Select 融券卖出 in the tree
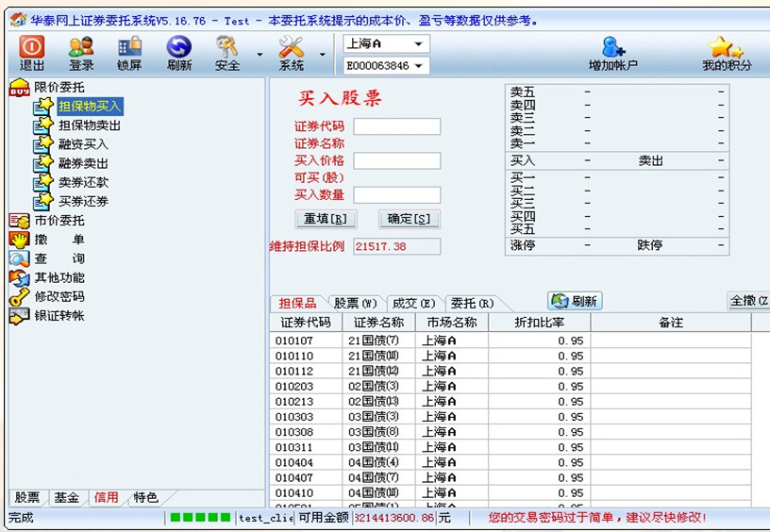770x532 pixels. pyautogui.click(x=83, y=163)
